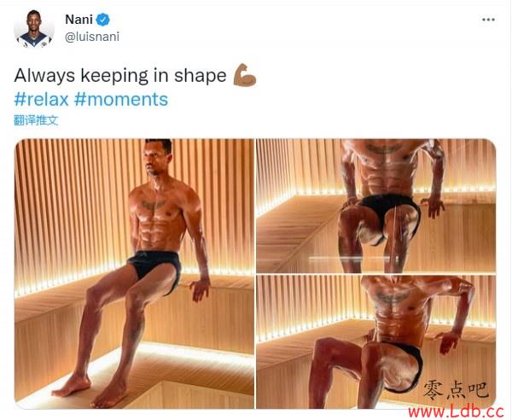Open the top-right tweet photo
This screenshot has width=512, height=420.
pyautogui.click(x=376, y=206)
